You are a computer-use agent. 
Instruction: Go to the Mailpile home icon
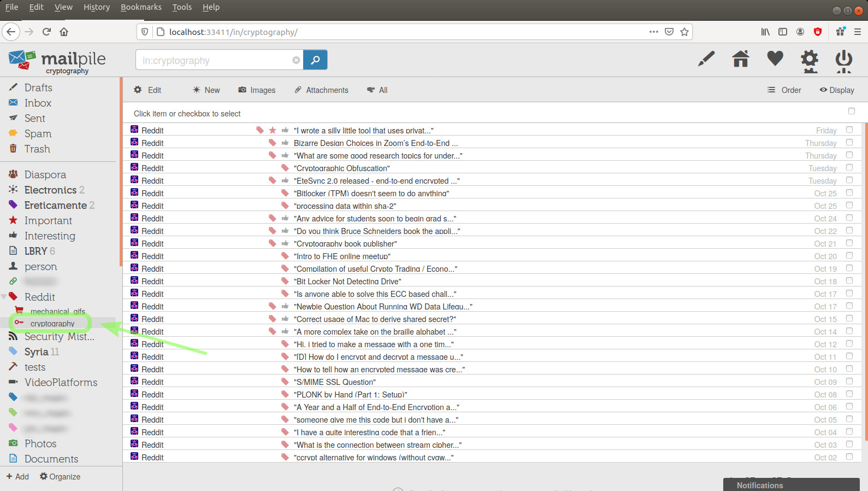741,59
